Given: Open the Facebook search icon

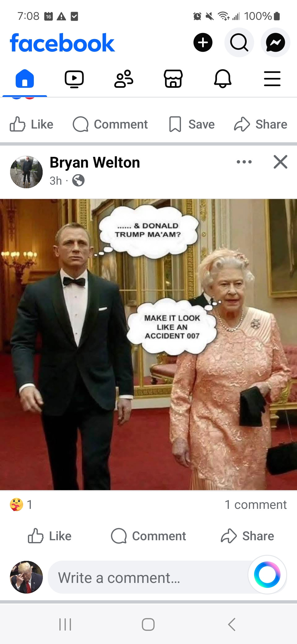Looking at the screenshot, I should pyautogui.click(x=239, y=43).
